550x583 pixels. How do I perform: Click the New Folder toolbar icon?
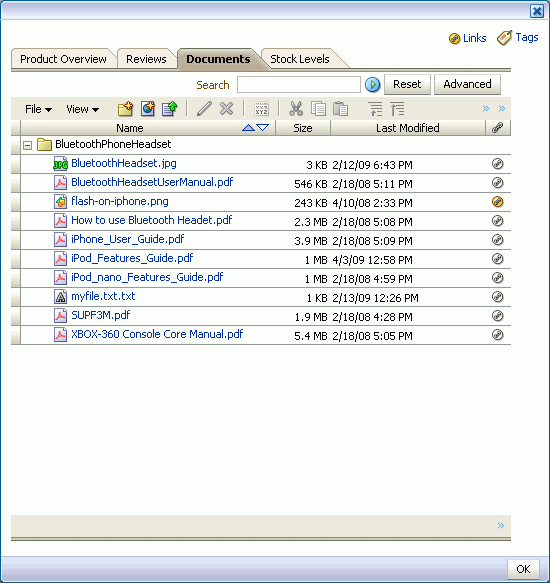(125, 109)
